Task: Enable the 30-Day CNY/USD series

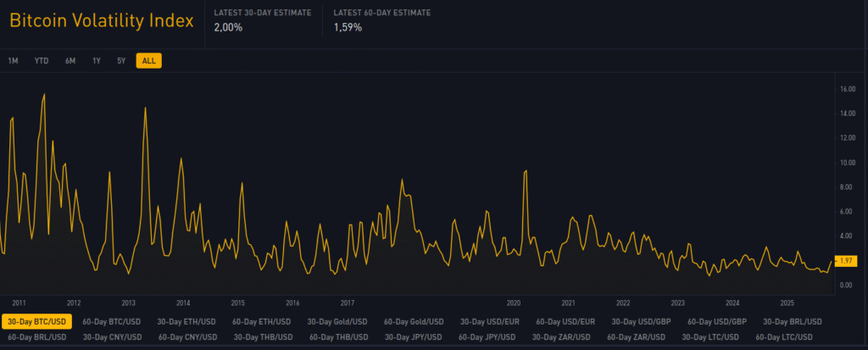Action: tap(112, 337)
